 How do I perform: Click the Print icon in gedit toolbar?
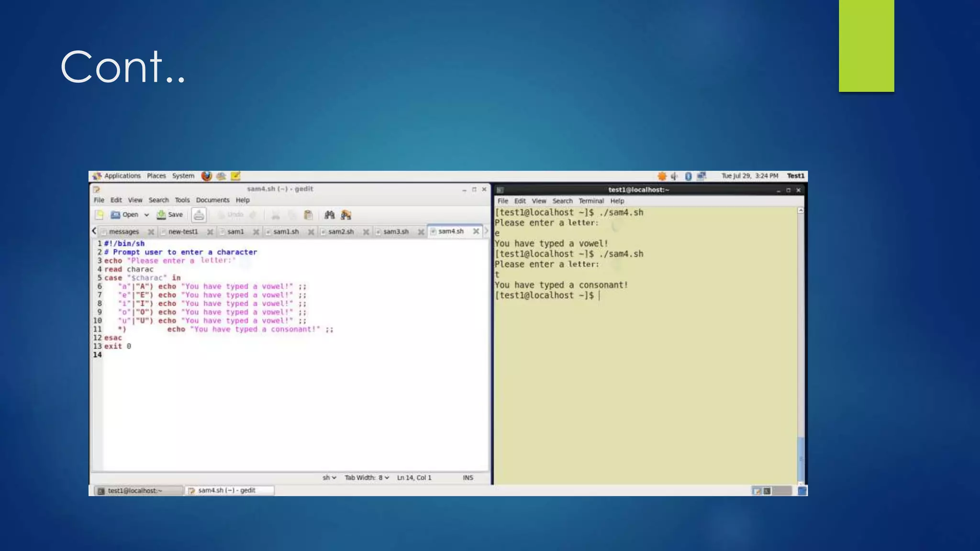point(199,215)
